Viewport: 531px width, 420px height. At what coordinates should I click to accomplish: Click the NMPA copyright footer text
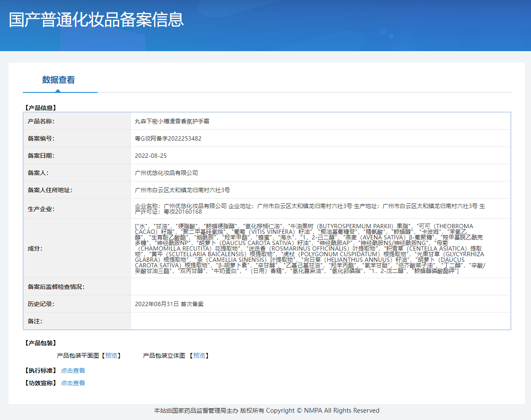tap(266, 411)
